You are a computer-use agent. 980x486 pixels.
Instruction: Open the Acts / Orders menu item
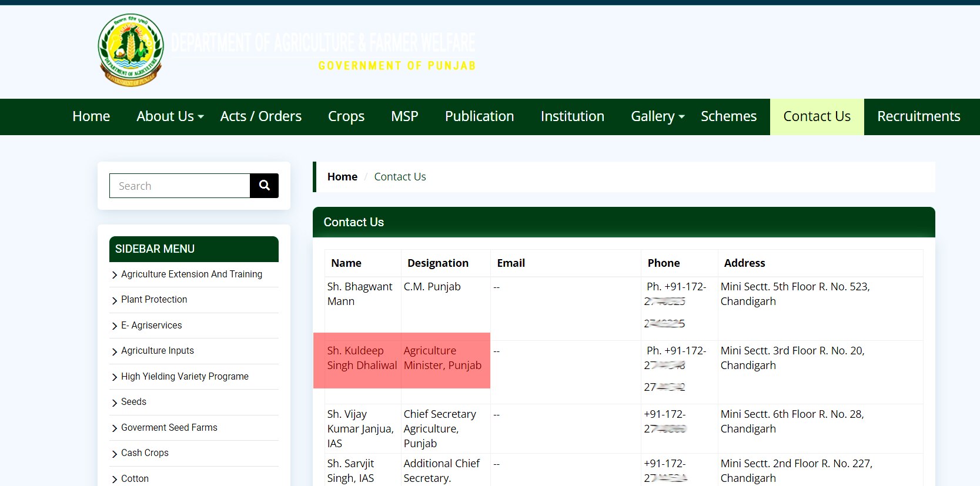click(261, 116)
